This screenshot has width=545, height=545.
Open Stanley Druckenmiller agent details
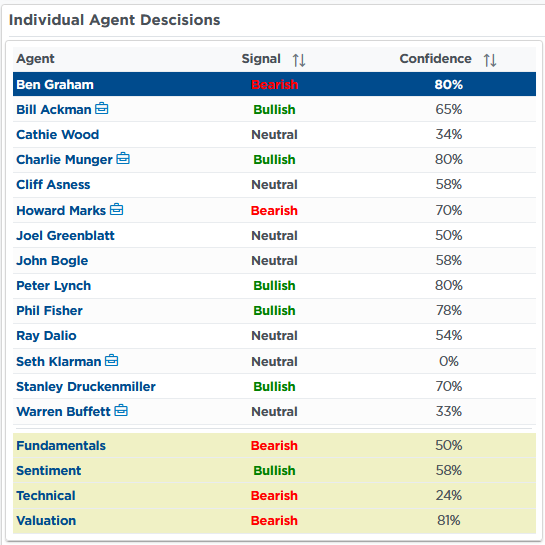86,387
